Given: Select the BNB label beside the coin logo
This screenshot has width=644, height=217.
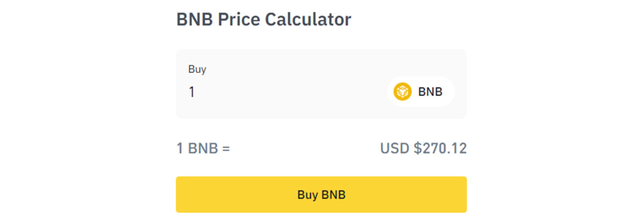Looking at the screenshot, I should click(430, 92).
